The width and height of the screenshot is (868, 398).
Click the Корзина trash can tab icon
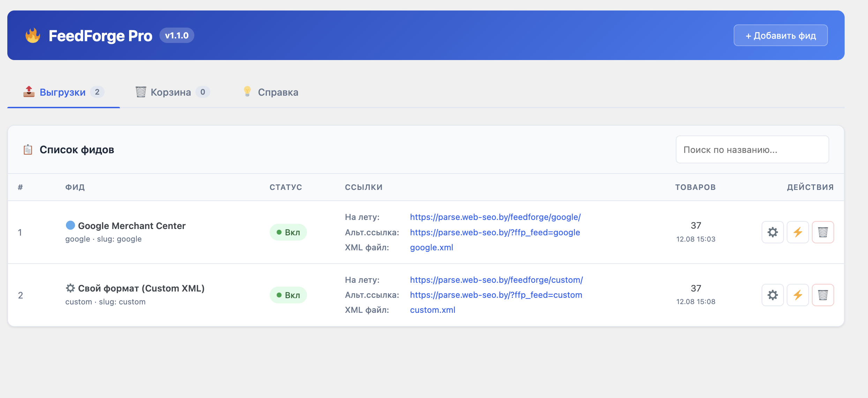click(x=141, y=92)
